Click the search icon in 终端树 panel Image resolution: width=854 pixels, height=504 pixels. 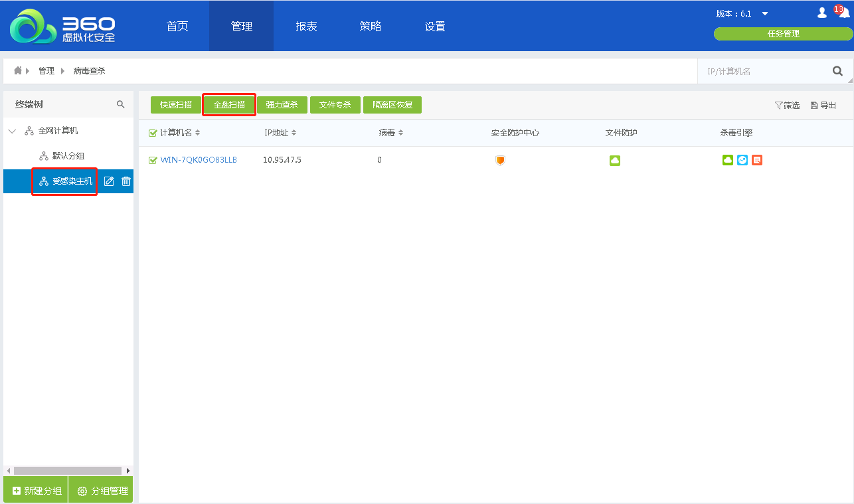(120, 104)
